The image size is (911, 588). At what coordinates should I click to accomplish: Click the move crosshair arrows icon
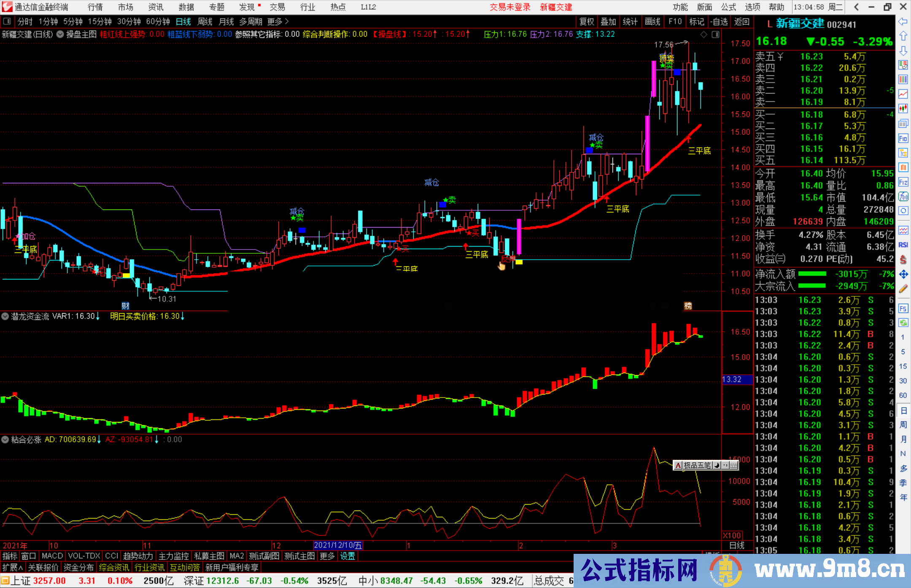pos(903,274)
